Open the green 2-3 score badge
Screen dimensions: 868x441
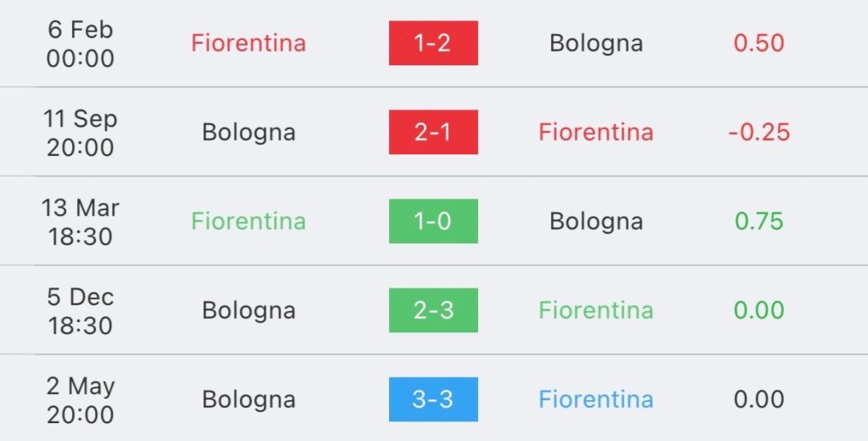(x=433, y=310)
